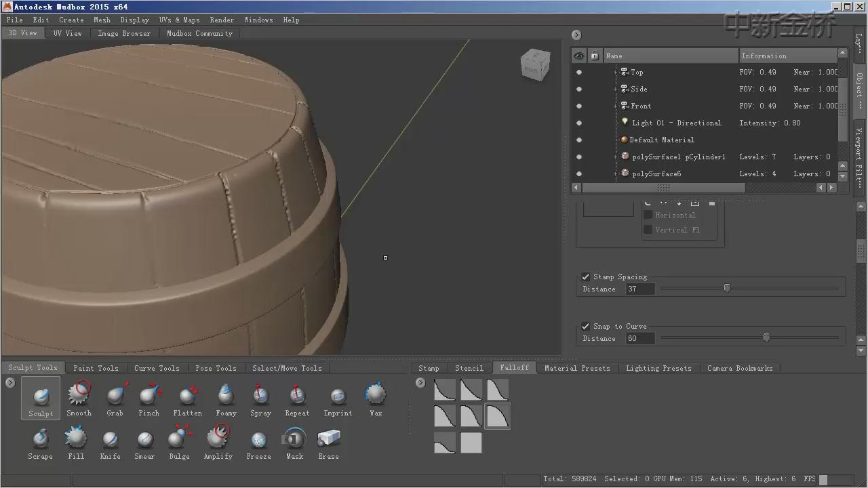Toggle visibility of polySurface6
This screenshot has width=868, height=488.
click(579, 174)
